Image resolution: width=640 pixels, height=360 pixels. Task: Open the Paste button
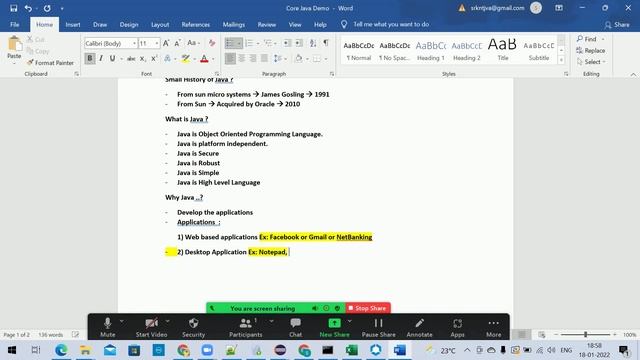click(14, 49)
